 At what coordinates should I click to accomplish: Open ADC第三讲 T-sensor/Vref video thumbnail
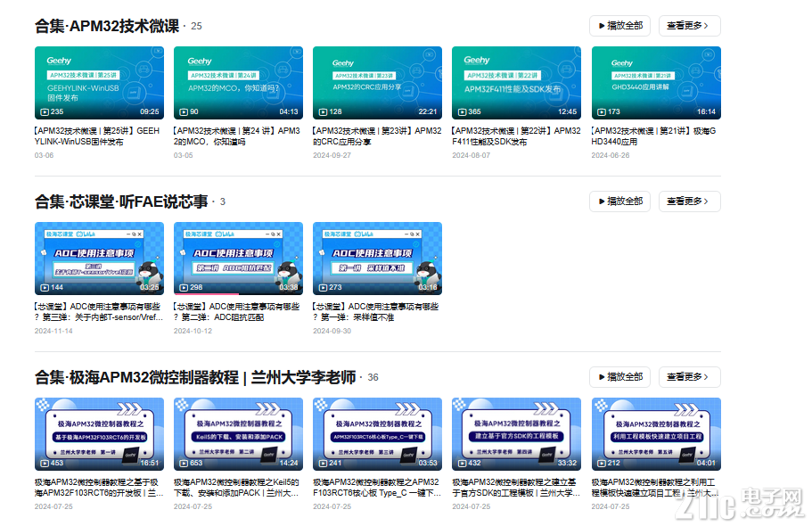(x=100, y=259)
